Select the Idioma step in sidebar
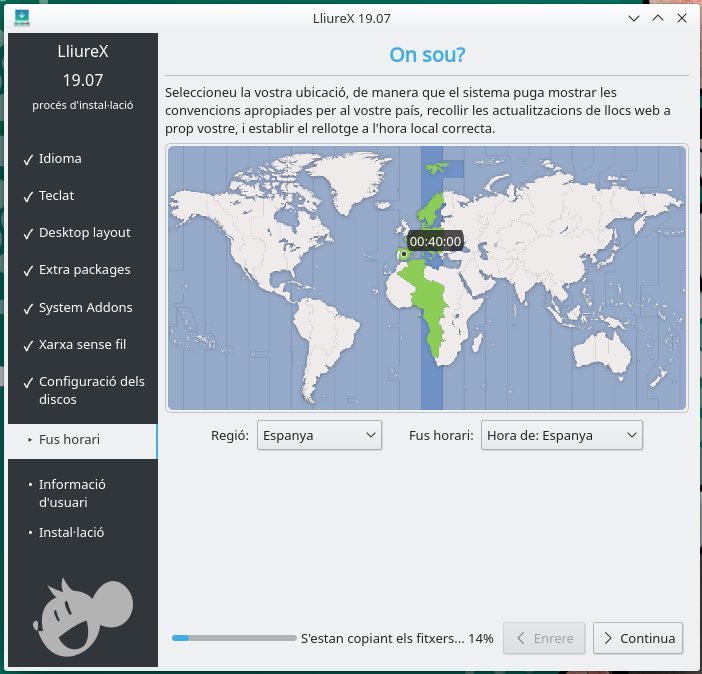 click(x=60, y=159)
